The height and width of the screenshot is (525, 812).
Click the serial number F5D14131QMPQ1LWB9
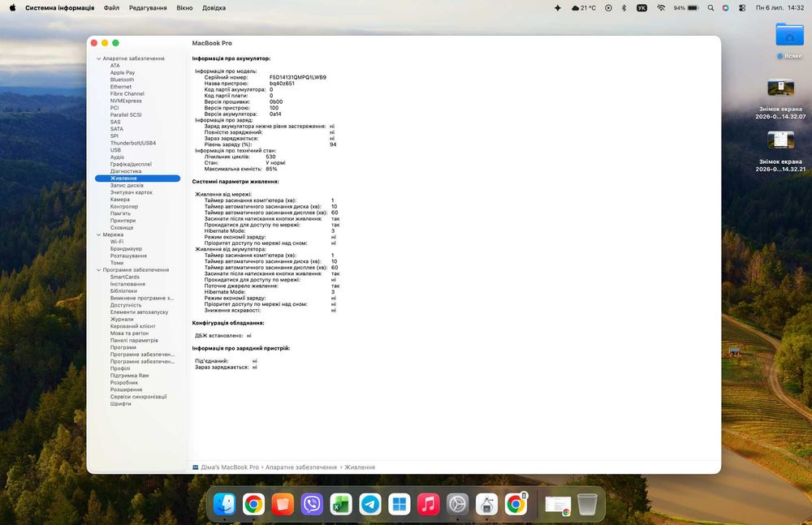(x=298, y=77)
